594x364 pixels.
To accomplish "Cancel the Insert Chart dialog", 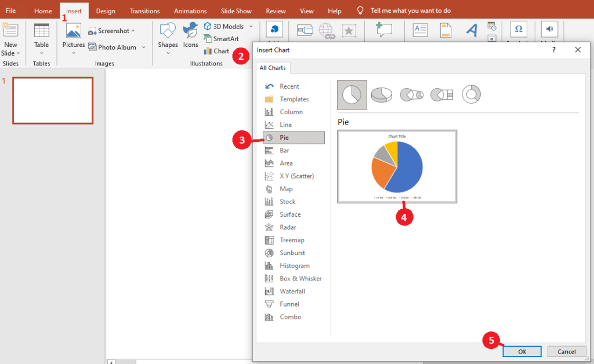I will point(567,351).
